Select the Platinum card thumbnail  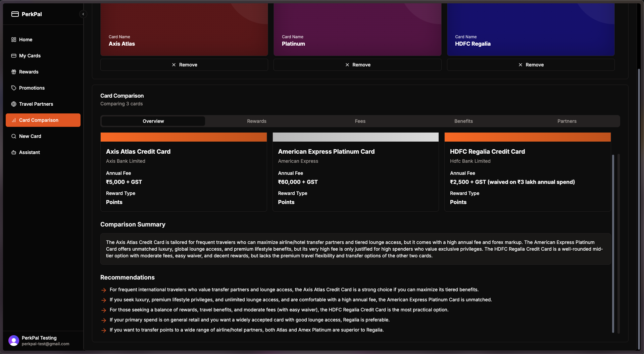357,30
